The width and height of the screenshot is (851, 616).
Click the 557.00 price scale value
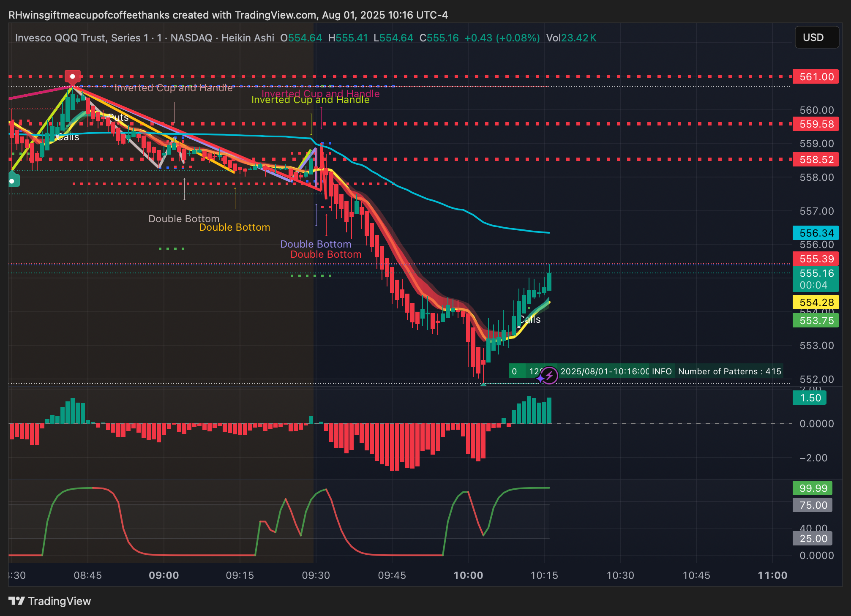tap(817, 211)
